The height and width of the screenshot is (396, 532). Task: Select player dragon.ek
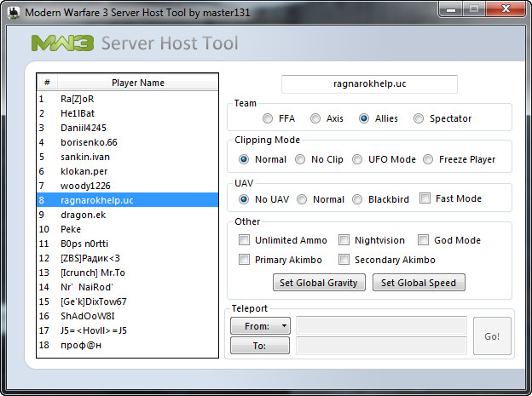point(127,215)
